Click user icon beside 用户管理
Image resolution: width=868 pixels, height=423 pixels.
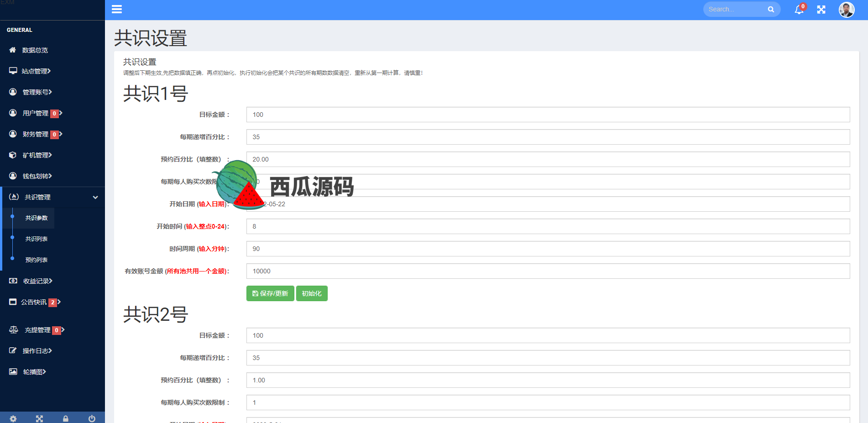click(13, 113)
